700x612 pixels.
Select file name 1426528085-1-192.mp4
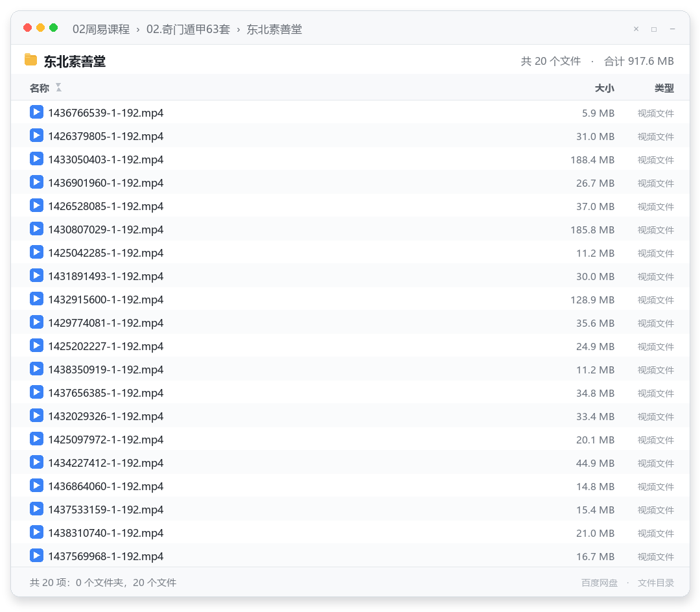pyautogui.click(x=106, y=206)
